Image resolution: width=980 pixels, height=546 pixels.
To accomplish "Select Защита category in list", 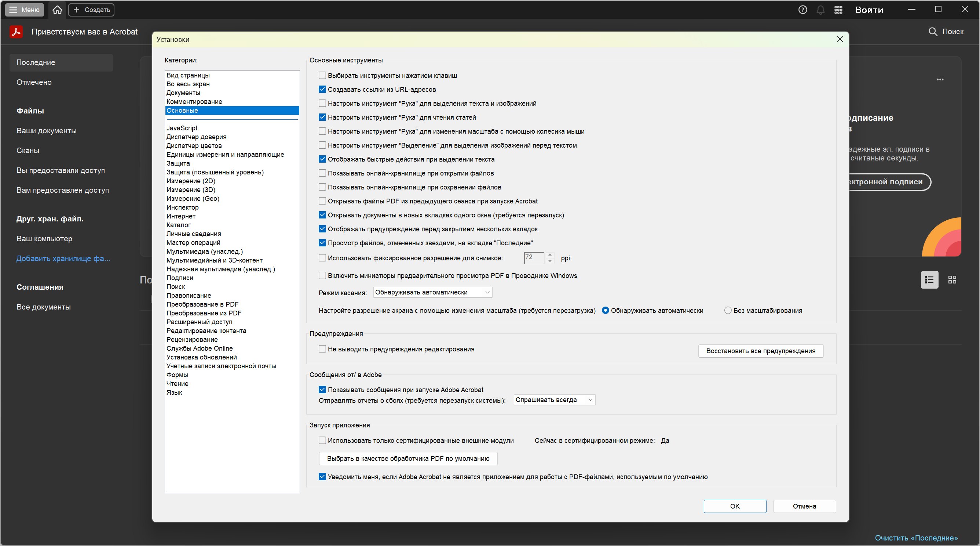I will pos(178,163).
